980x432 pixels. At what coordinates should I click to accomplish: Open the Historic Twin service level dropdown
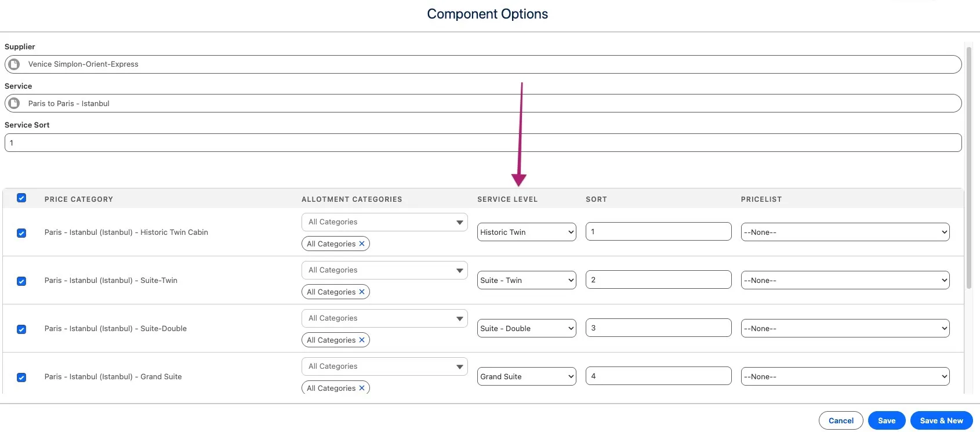coord(526,233)
